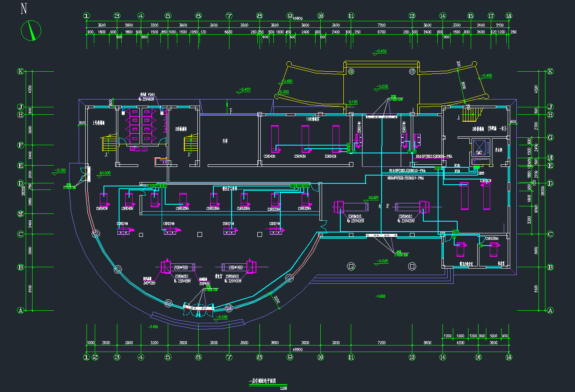Click the -0.600 elevation label
Viewport: 575px width, 392px height.
pyautogui.click(x=381, y=296)
